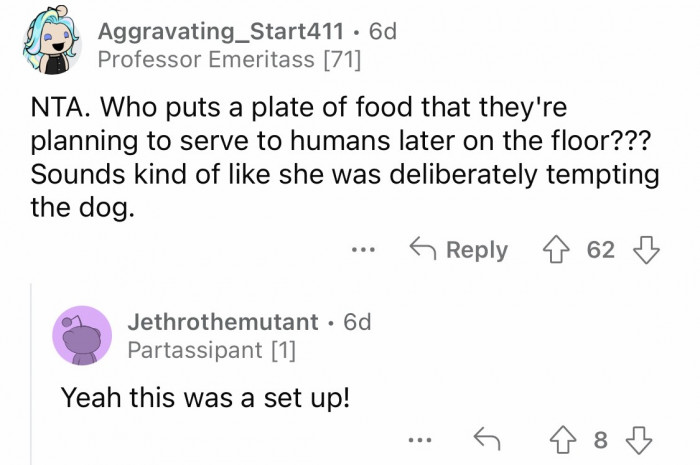Click the 6d timestamp on the top comment

[383, 32]
